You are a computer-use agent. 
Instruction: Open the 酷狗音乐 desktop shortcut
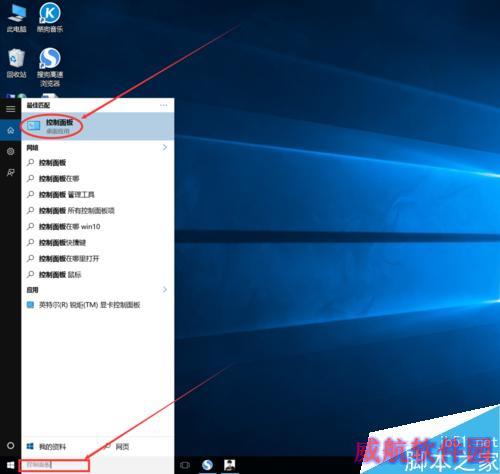(x=50, y=17)
